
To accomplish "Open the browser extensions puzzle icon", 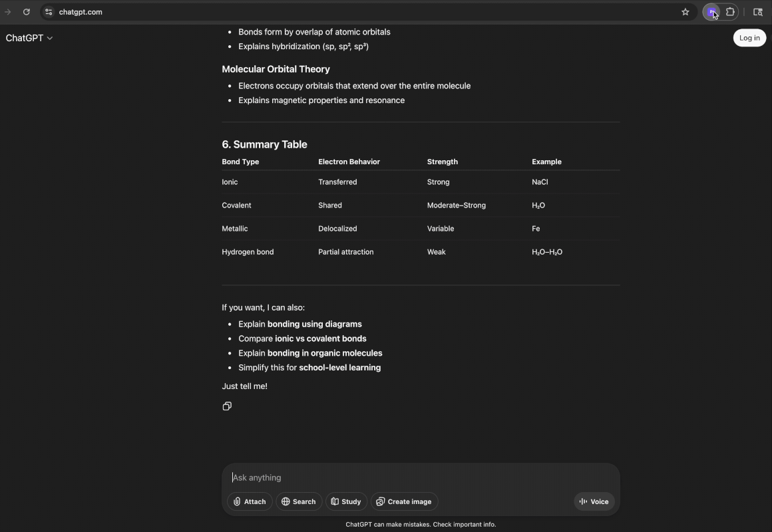I will (730, 11).
